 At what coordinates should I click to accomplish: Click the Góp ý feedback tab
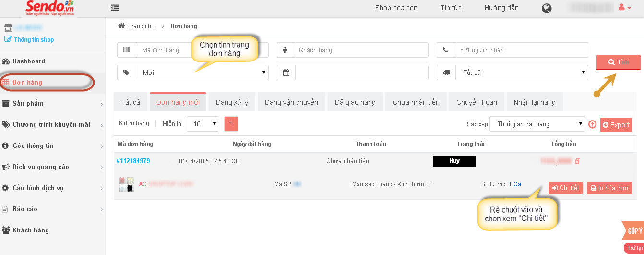[x=632, y=231]
